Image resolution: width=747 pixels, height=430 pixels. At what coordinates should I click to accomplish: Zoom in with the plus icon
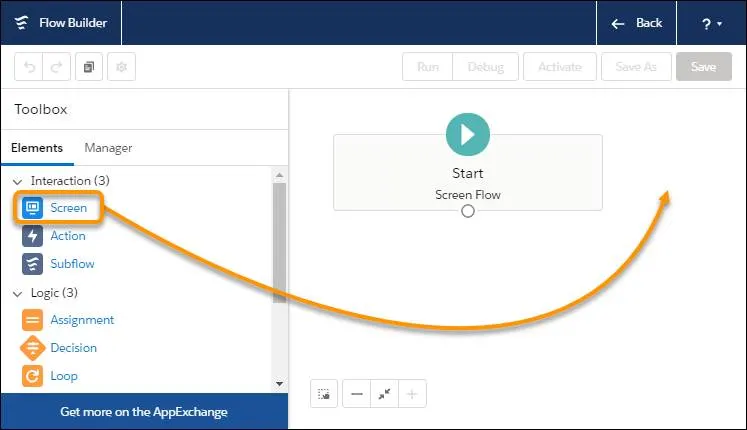pos(412,394)
